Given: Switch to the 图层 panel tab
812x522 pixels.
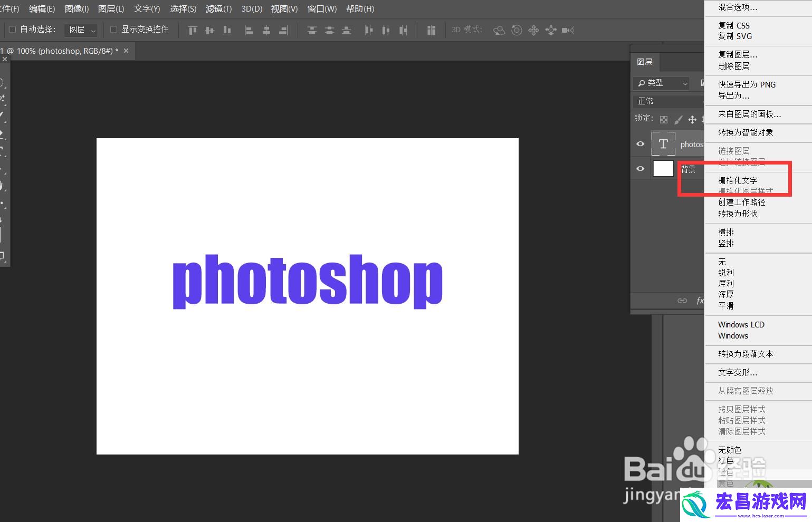Looking at the screenshot, I should pyautogui.click(x=645, y=62).
